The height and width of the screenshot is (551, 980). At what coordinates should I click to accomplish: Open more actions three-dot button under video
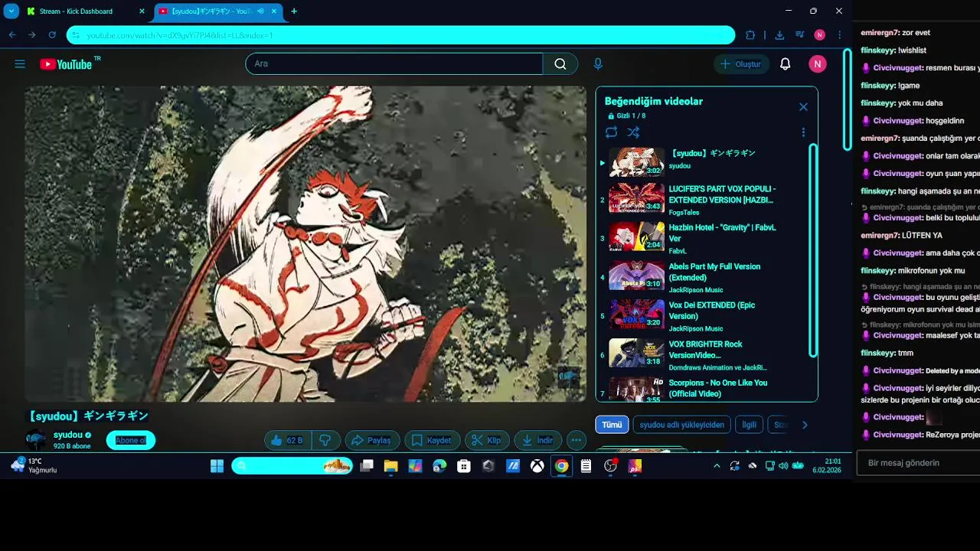(x=576, y=440)
